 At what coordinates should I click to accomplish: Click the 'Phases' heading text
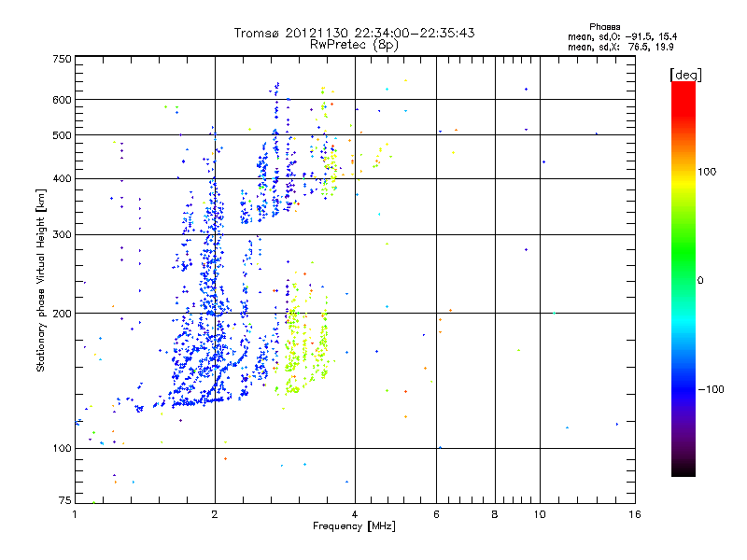click(604, 27)
